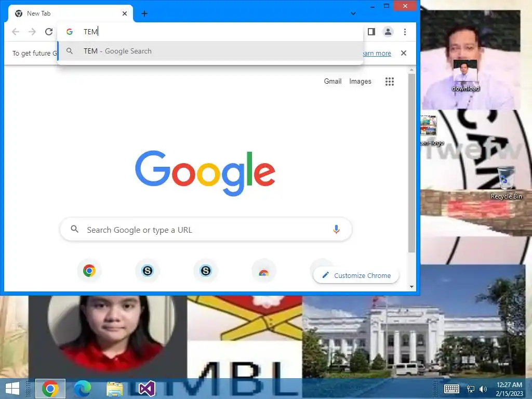Choose the 'TEM - Google Search' suggestion
Screen dimensions: 532x399
tap(210, 51)
